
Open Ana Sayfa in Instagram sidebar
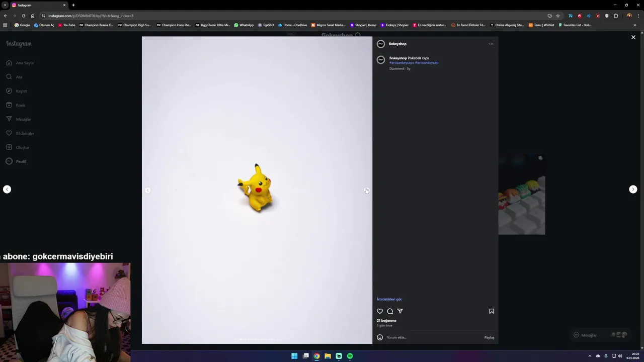point(20,63)
